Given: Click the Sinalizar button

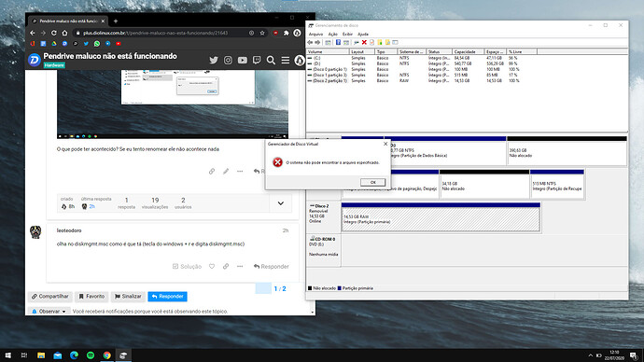Looking at the screenshot, I should pyautogui.click(x=128, y=297).
